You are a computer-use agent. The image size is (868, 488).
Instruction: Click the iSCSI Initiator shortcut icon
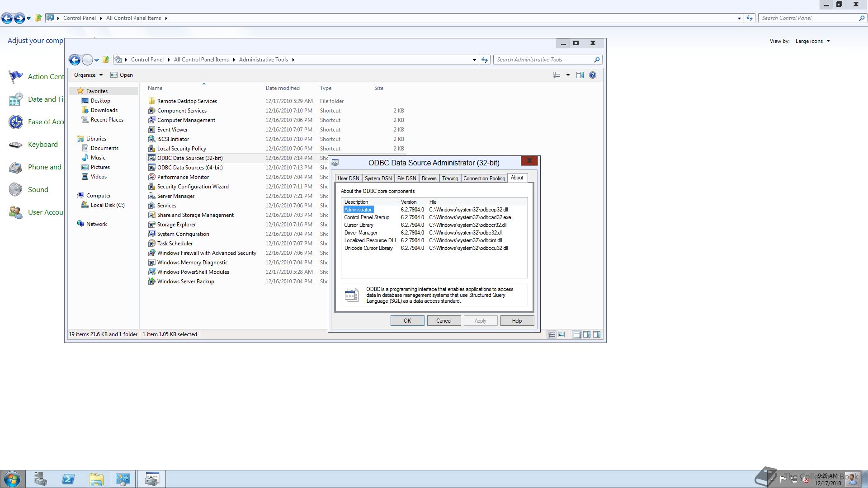[152, 139]
